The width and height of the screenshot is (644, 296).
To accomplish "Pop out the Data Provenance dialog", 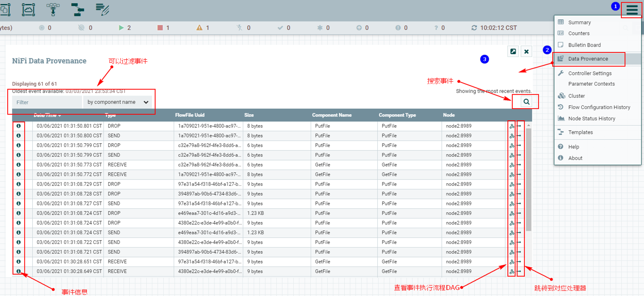I will pos(513,51).
